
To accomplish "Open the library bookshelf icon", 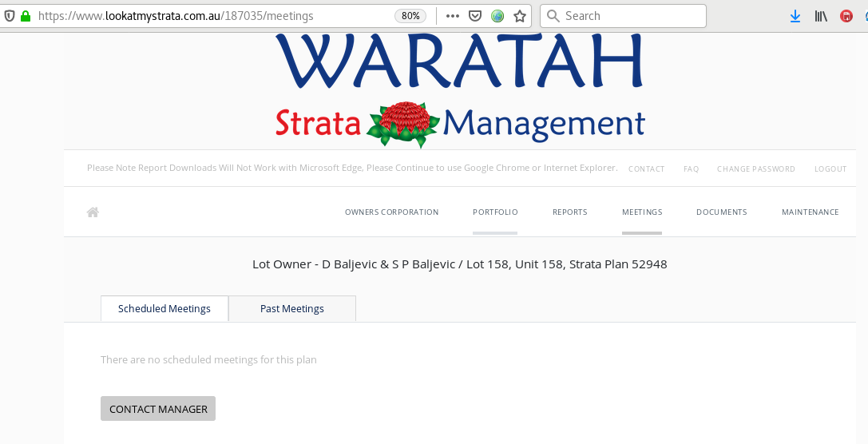I will (x=820, y=16).
